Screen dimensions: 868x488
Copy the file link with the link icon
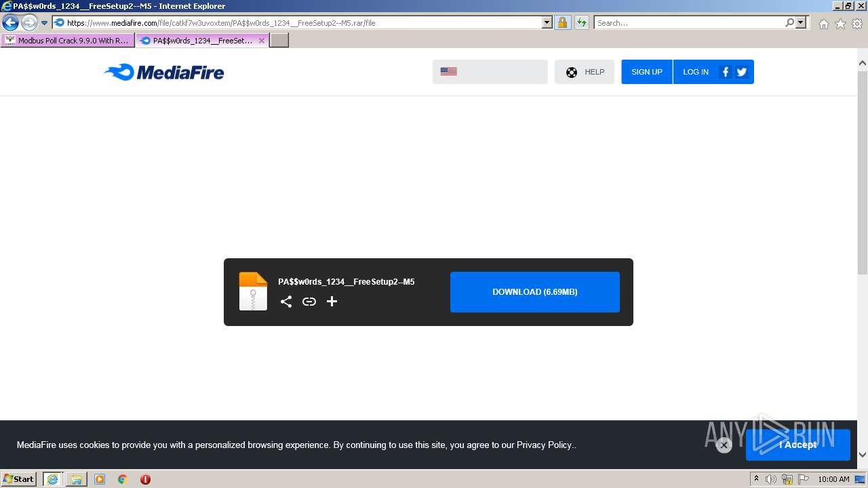click(309, 302)
